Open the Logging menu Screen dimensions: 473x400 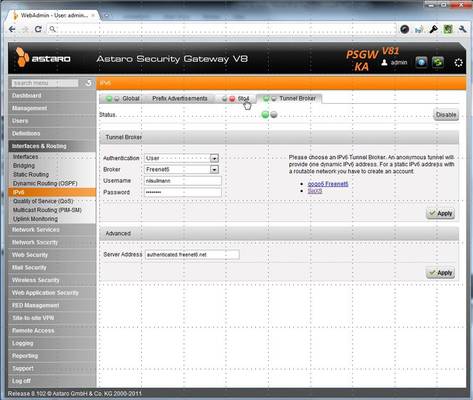[x=52, y=343]
